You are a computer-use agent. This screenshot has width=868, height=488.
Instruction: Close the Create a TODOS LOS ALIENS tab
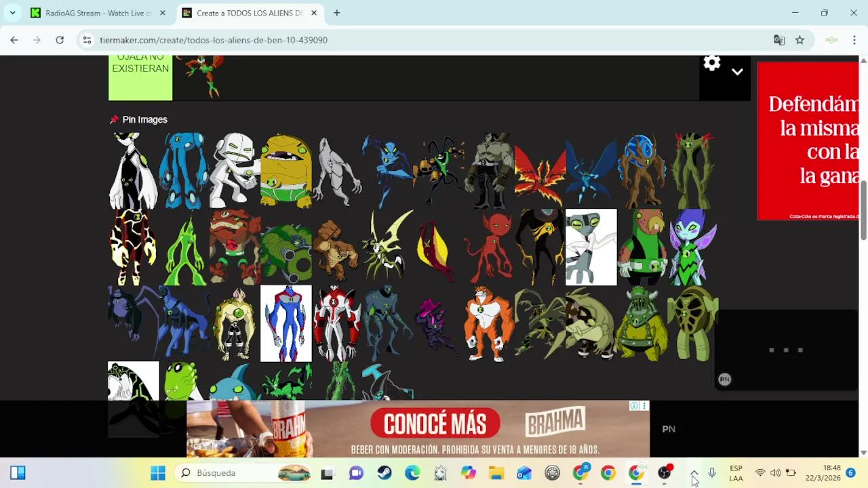pos(314,13)
